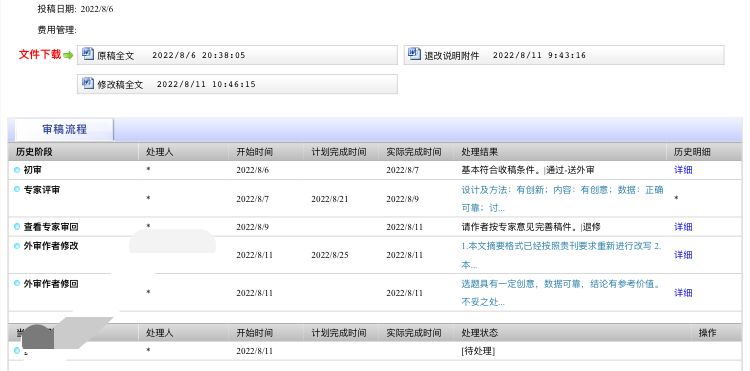Select the 外审作者修回 stage name

point(51,284)
